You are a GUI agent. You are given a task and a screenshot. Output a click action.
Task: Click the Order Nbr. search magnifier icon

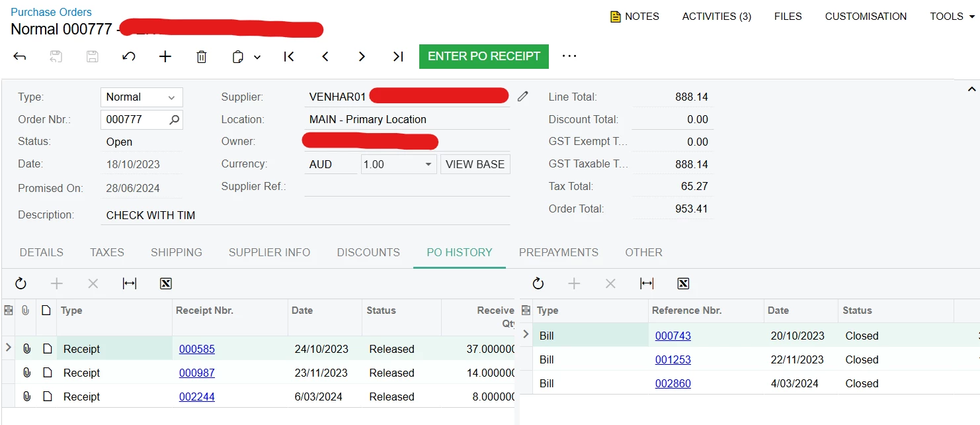[x=174, y=120]
